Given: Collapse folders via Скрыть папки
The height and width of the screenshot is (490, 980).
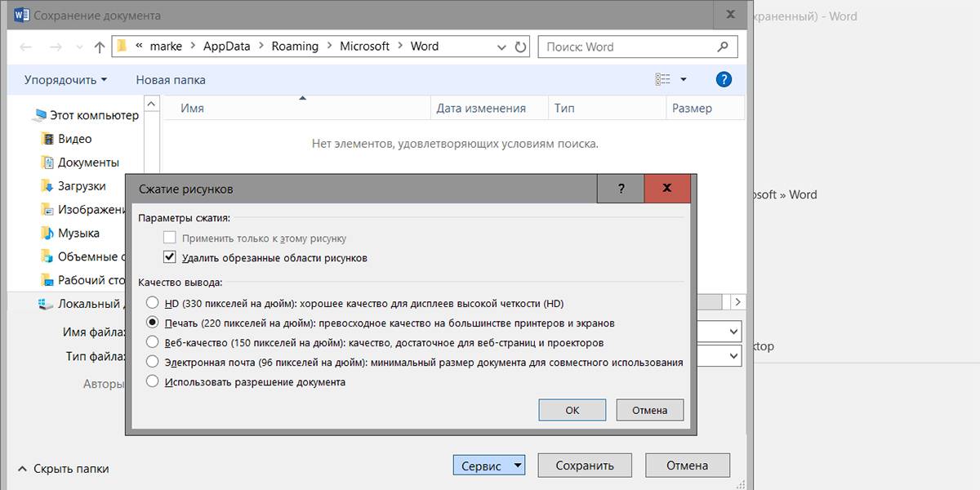Looking at the screenshot, I should point(63,469).
